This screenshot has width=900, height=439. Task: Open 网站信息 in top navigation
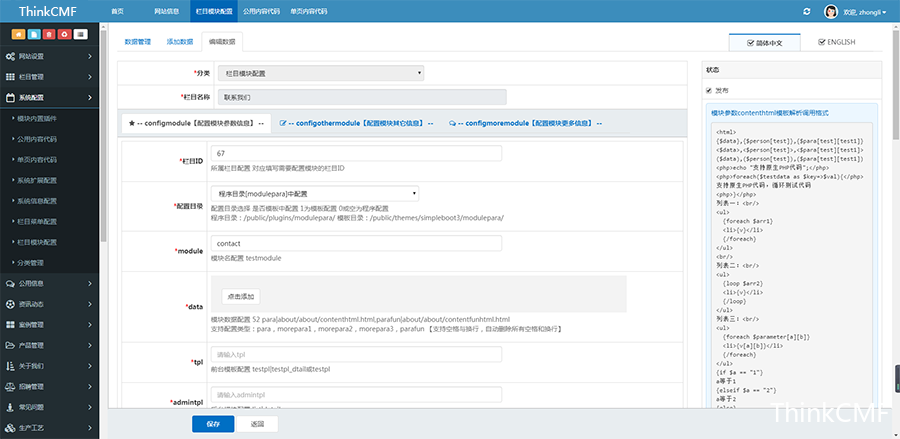click(x=166, y=11)
